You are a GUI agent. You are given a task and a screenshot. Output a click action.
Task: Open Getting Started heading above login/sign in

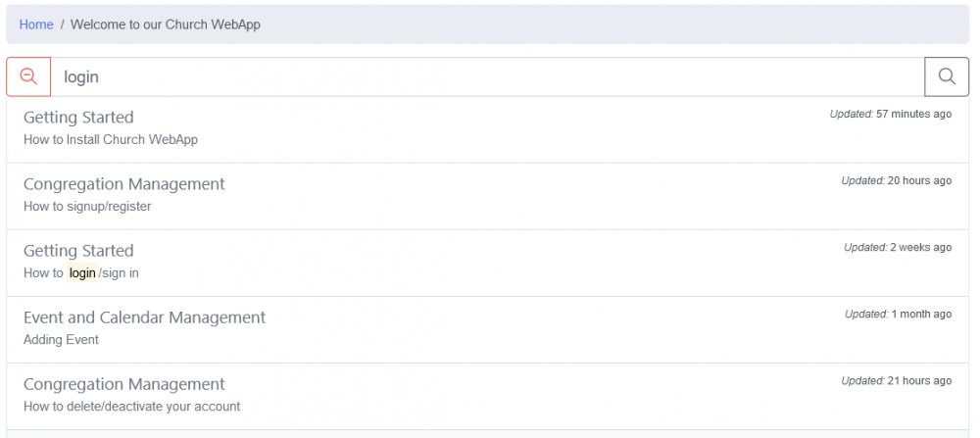point(78,251)
